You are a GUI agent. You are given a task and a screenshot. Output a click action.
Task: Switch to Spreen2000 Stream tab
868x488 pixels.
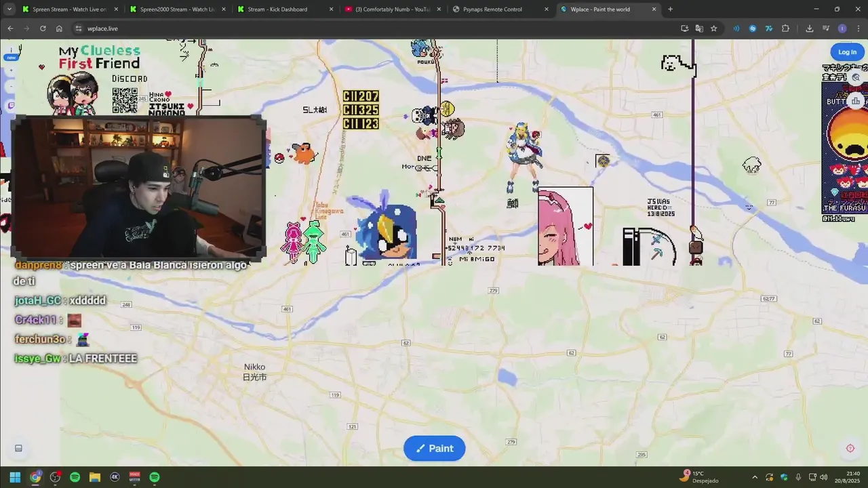point(176,9)
